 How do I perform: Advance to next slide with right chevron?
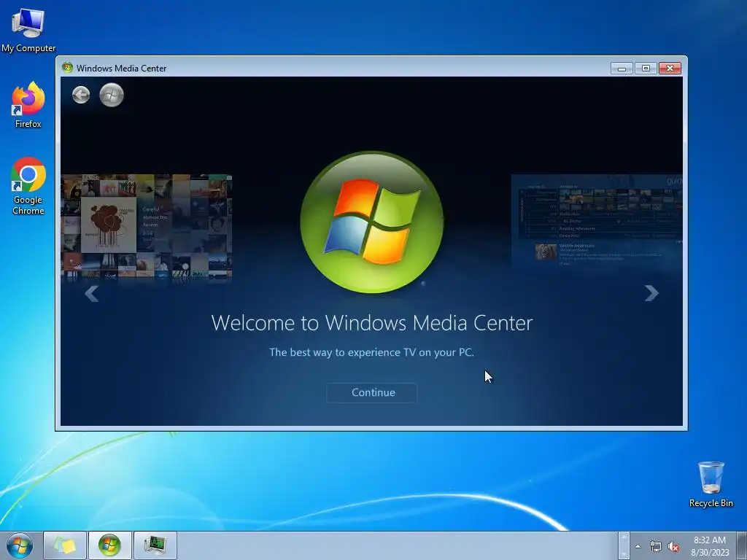point(651,293)
